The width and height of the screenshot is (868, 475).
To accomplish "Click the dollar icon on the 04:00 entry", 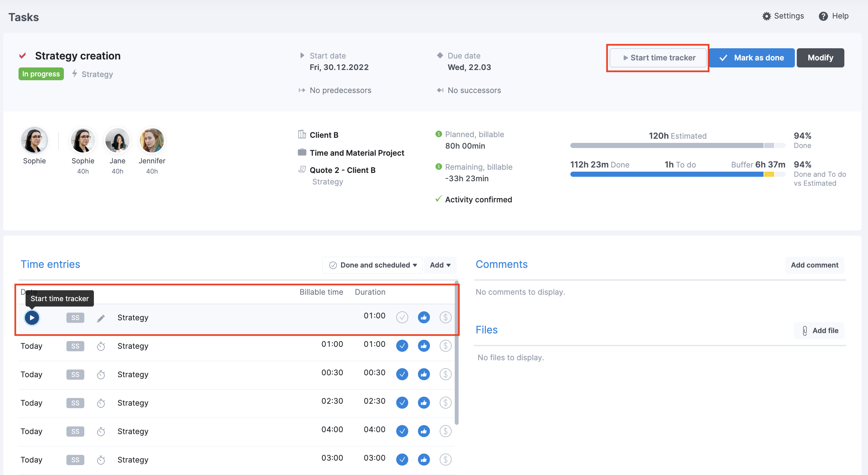I will click(x=445, y=431).
